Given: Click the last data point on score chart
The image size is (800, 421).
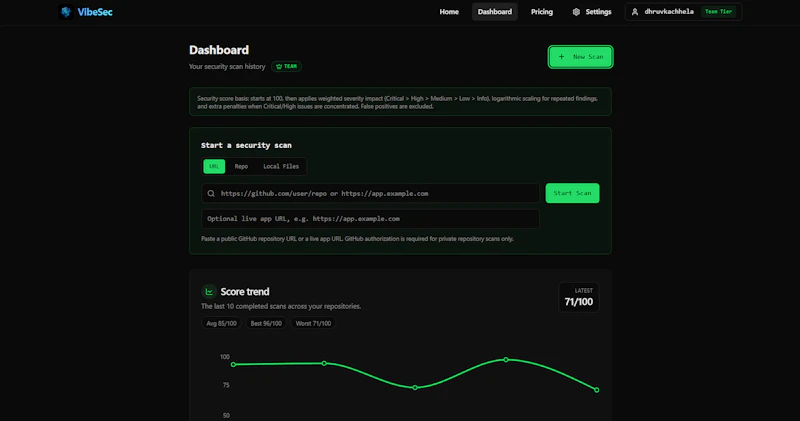Looking at the screenshot, I should [596, 390].
